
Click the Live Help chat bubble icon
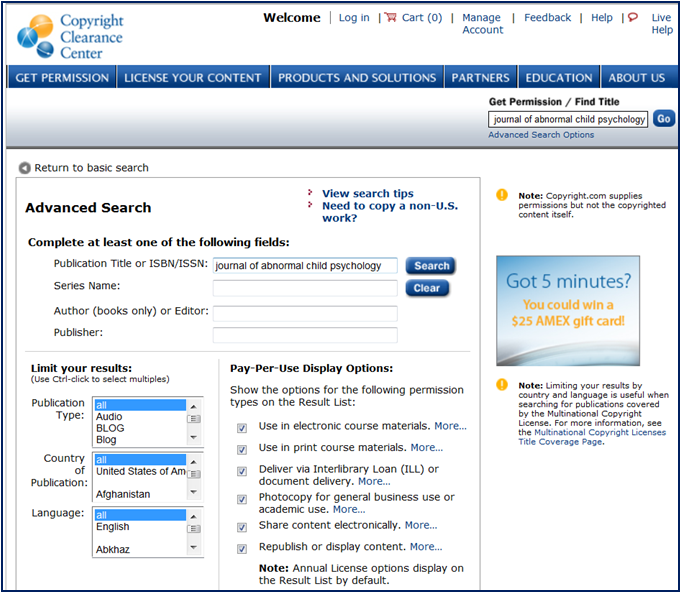(x=632, y=17)
